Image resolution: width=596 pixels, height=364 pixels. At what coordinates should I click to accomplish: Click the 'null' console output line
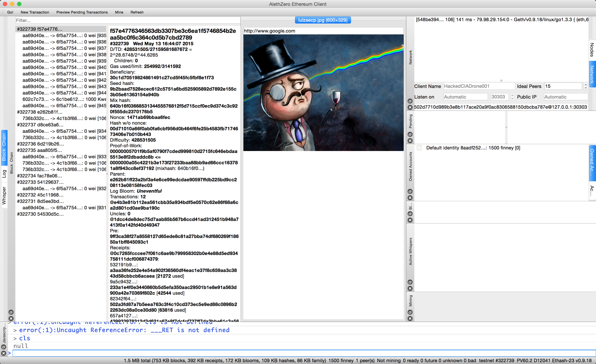pos(21,346)
